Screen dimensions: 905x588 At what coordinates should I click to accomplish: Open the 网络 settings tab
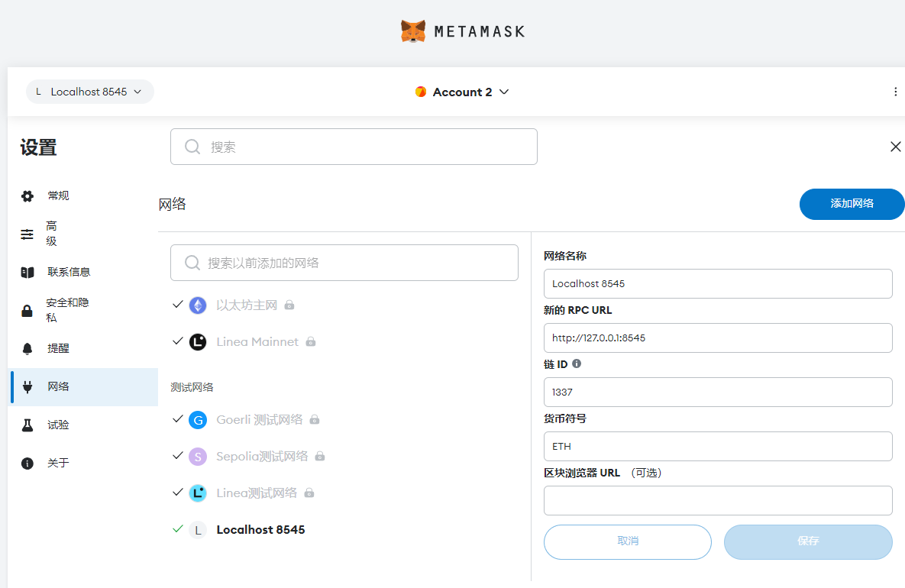tap(84, 386)
